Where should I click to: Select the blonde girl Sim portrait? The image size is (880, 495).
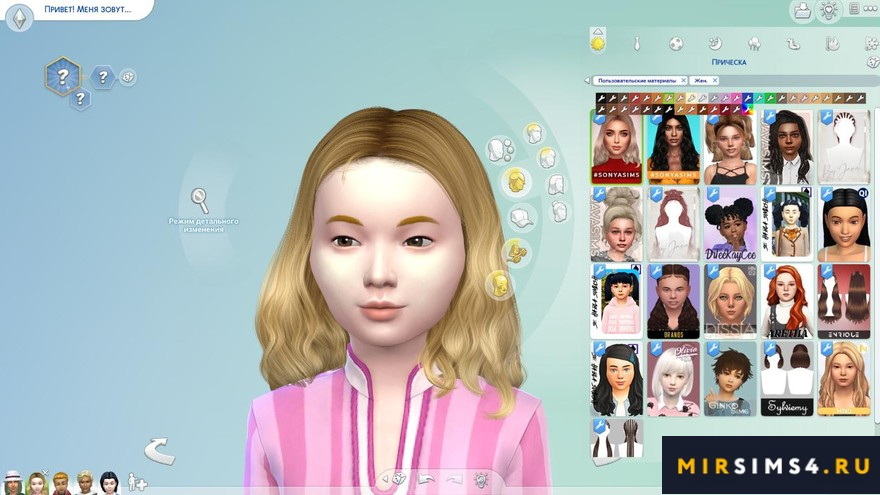(37, 483)
